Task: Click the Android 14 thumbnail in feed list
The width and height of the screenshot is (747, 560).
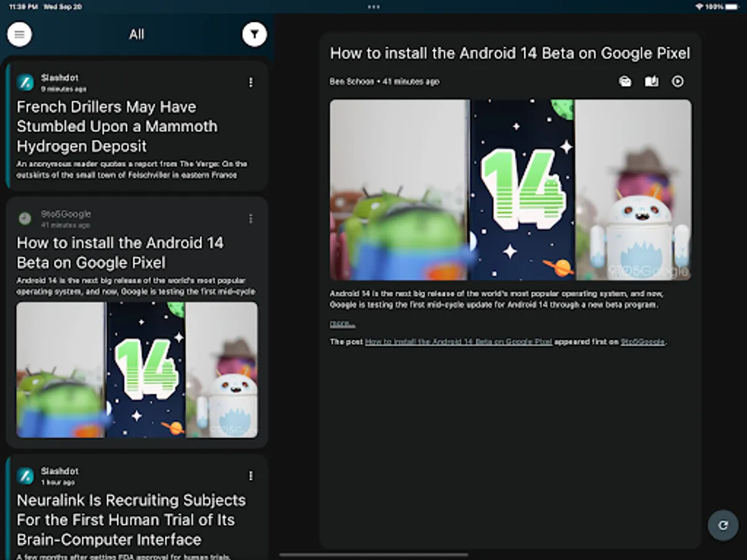Action: 137,370
